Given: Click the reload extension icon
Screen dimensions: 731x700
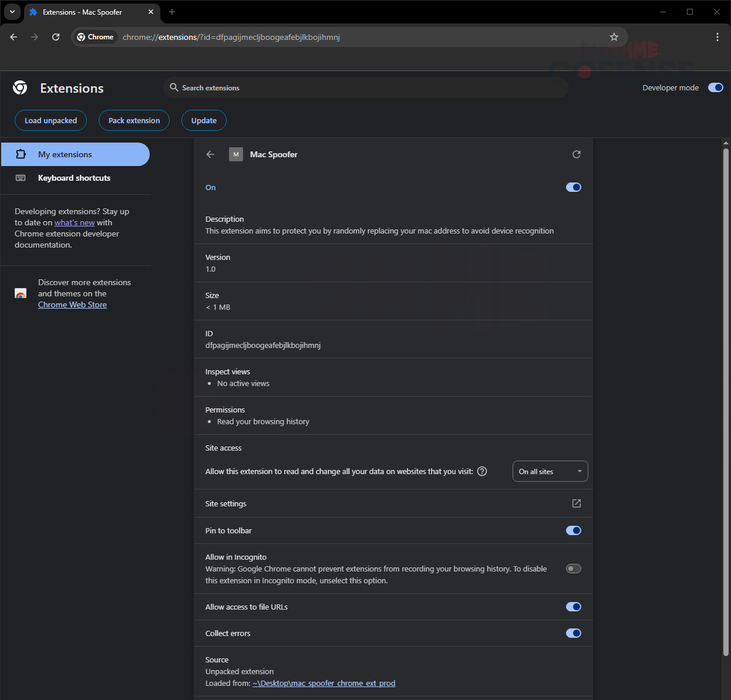Looking at the screenshot, I should click(x=576, y=154).
